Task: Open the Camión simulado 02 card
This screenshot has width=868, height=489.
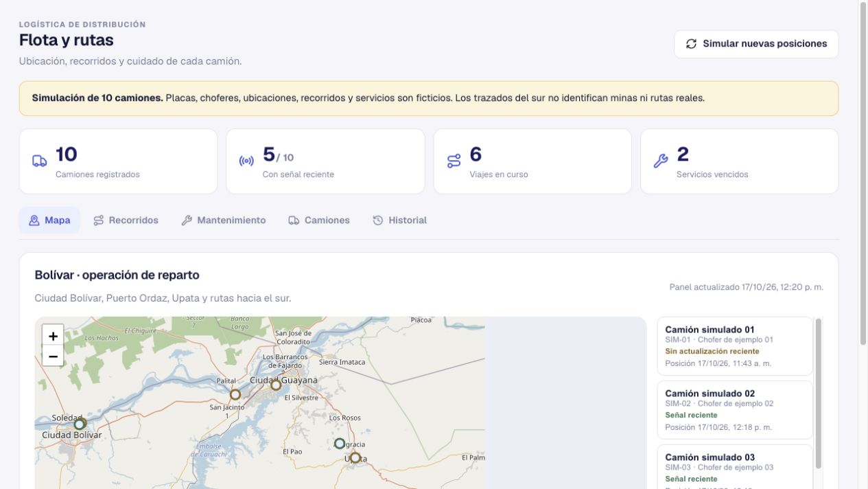Action: coord(735,410)
